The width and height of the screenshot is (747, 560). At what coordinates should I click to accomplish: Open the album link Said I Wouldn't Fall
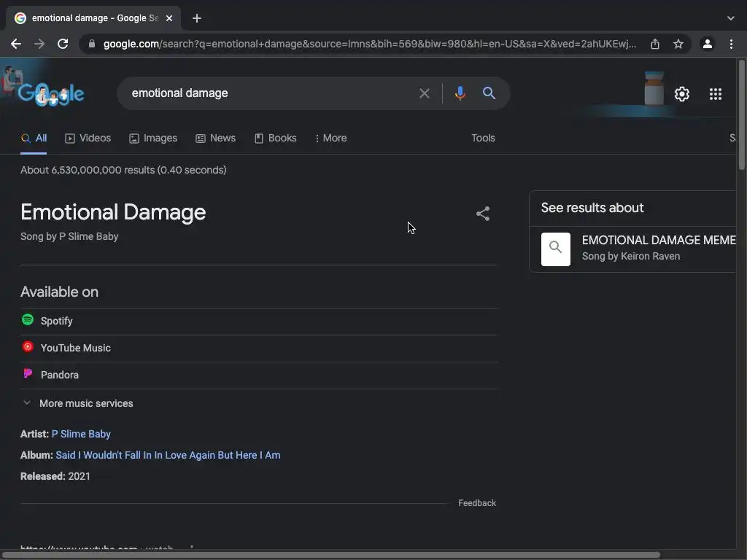168,455
